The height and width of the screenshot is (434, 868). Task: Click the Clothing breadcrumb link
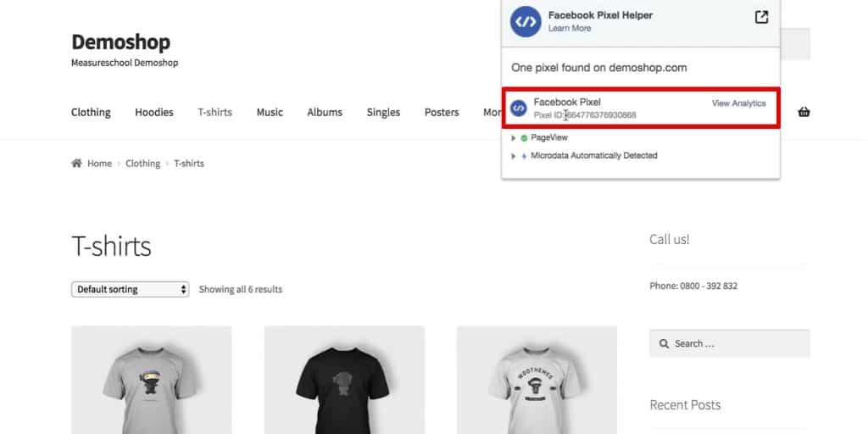click(x=142, y=164)
